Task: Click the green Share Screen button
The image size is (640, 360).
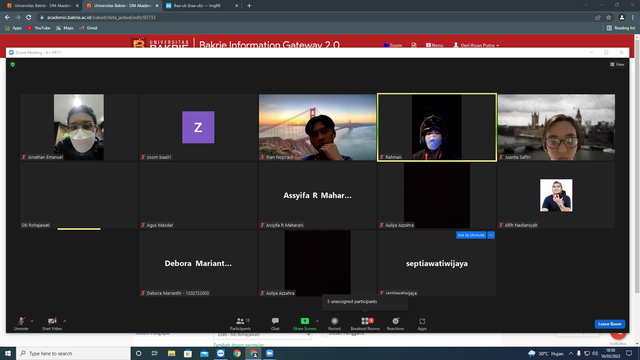Action: coord(304,323)
